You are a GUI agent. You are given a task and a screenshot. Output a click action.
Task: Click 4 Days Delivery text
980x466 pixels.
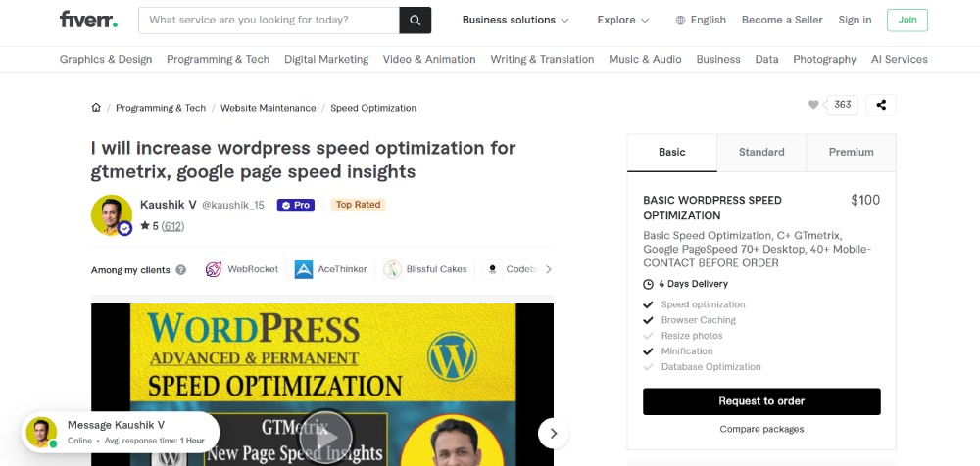point(694,284)
